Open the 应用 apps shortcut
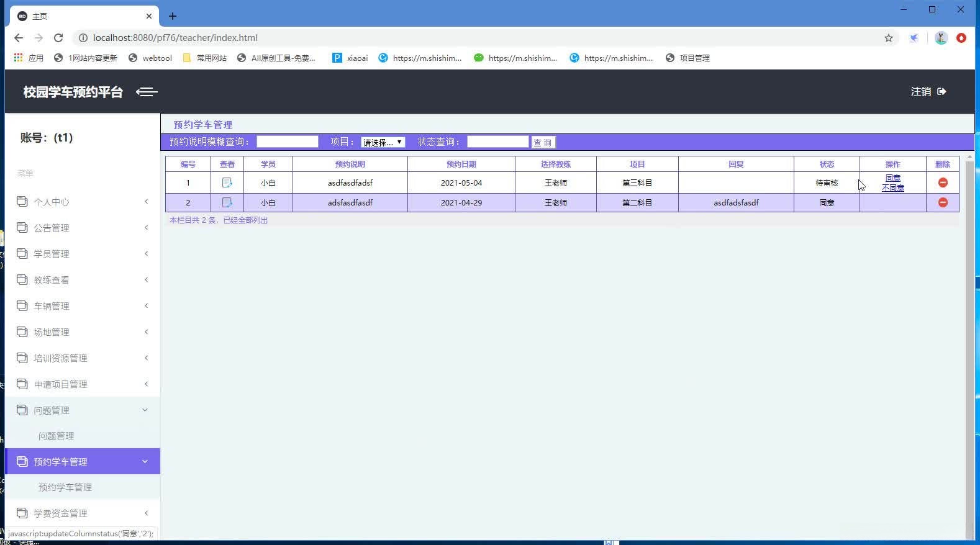The image size is (980, 545). pyautogui.click(x=29, y=58)
